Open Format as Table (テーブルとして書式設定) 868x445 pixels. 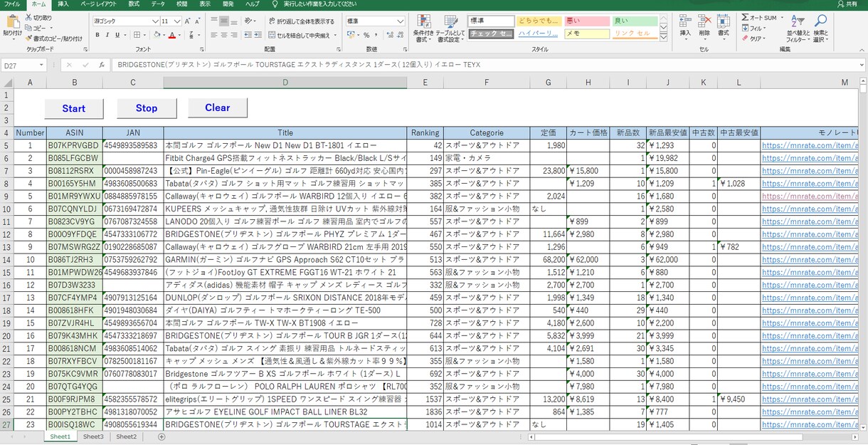click(450, 28)
